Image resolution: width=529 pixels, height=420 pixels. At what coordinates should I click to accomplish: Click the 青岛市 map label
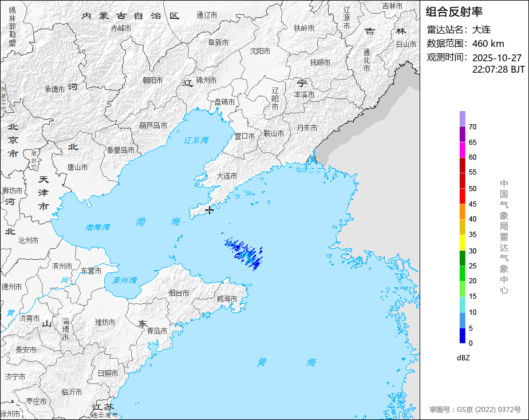coord(157,331)
